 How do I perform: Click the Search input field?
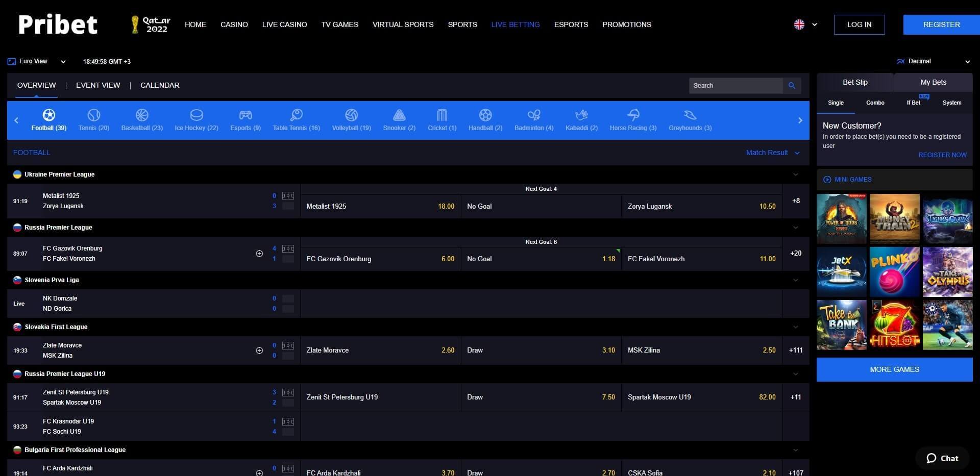(x=735, y=85)
